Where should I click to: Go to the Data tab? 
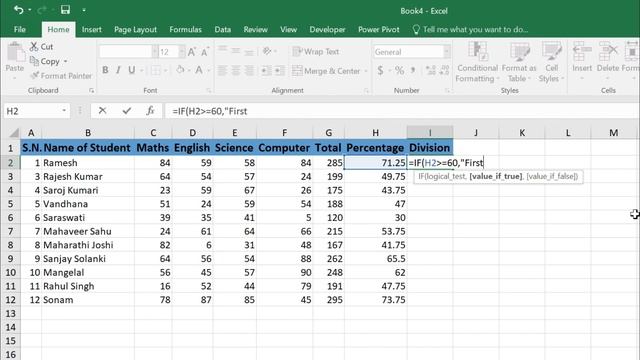[222, 29]
